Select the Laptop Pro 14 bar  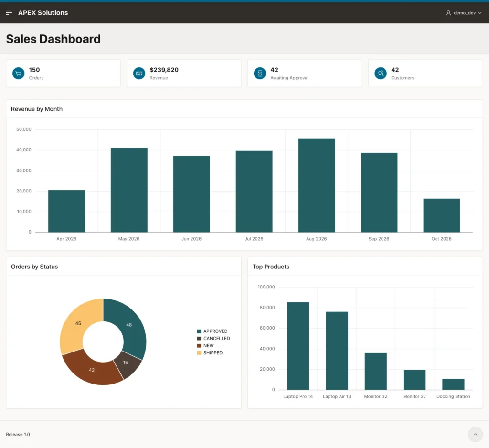click(298, 346)
